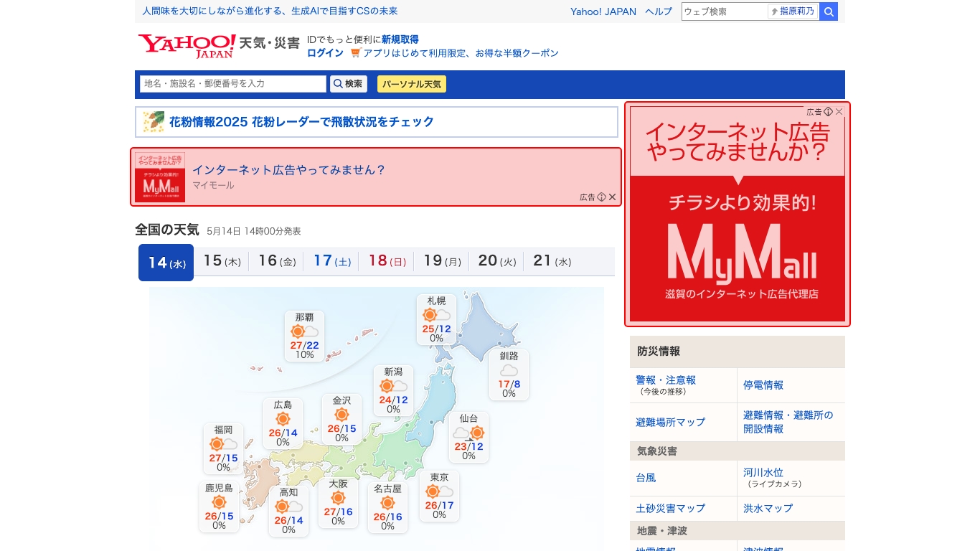Viewport: 980px width, 551px height.
Task: Open パーソナル天気 button
Action: tap(412, 84)
